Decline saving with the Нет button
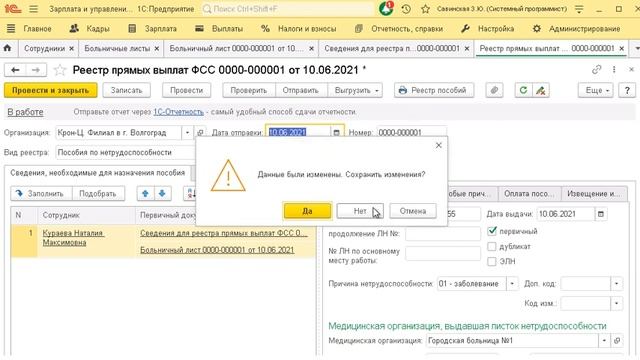The width and height of the screenshot is (640, 360). 360,211
